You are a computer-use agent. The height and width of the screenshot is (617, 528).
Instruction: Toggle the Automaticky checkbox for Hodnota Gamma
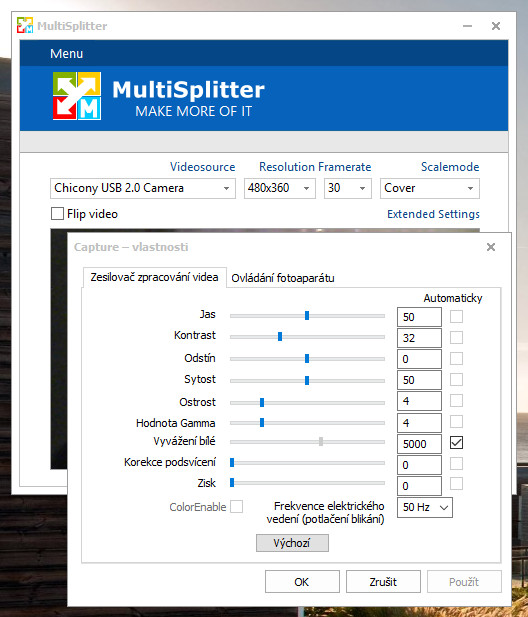(x=456, y=421)
